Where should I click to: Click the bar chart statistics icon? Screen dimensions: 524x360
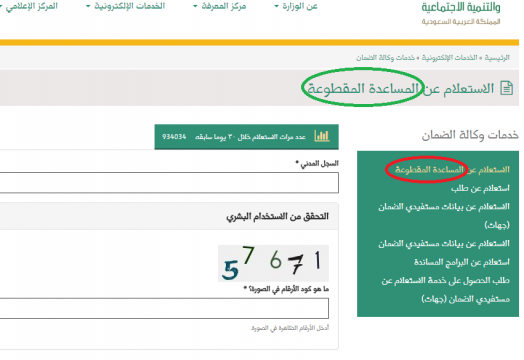(322, 136)
